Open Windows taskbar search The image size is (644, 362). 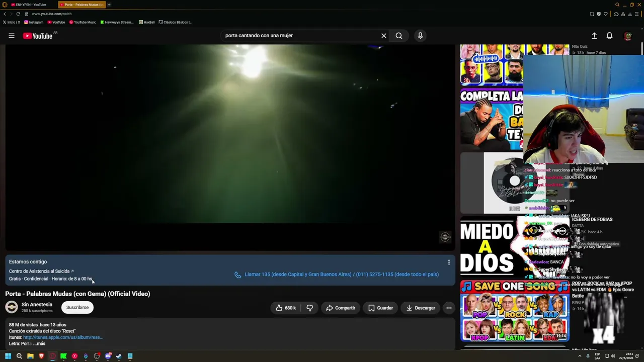19,356
